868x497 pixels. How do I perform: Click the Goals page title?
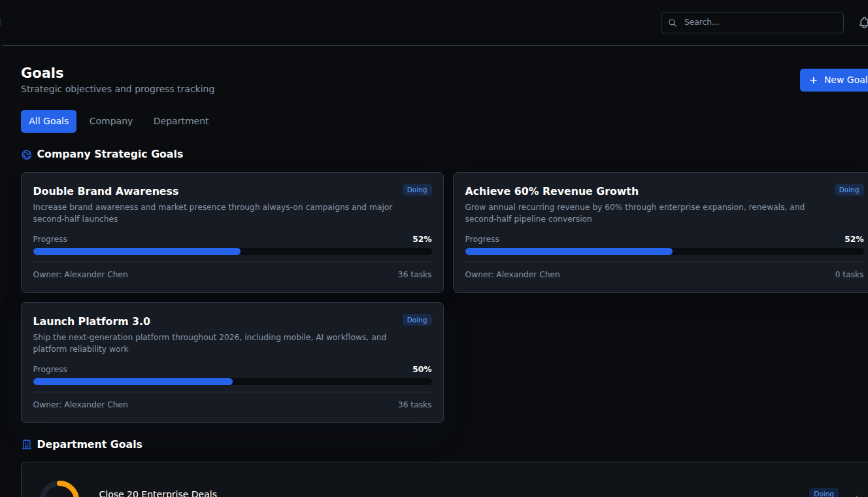point(42,73)
